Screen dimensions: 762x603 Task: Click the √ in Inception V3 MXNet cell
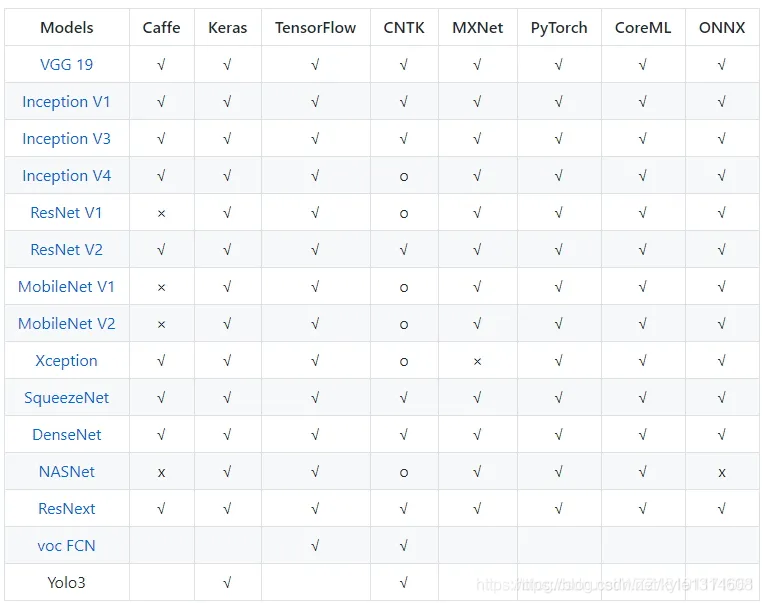[x=477, y=138]
